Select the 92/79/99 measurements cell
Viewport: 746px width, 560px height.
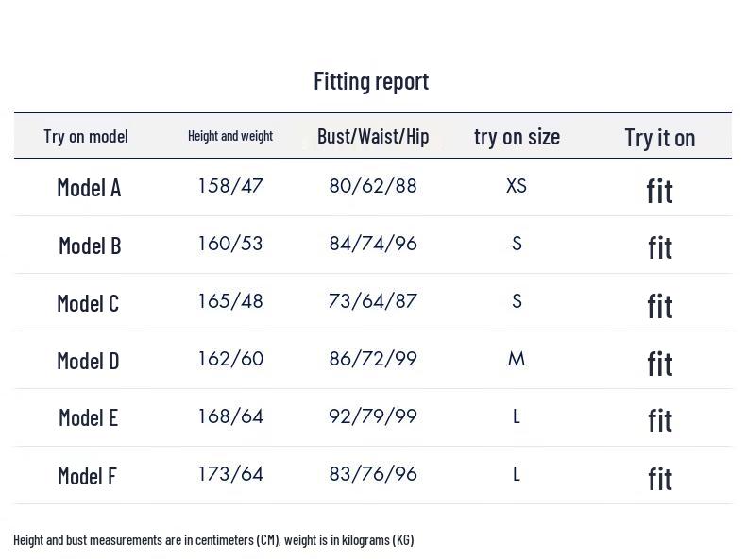point(373,416)
